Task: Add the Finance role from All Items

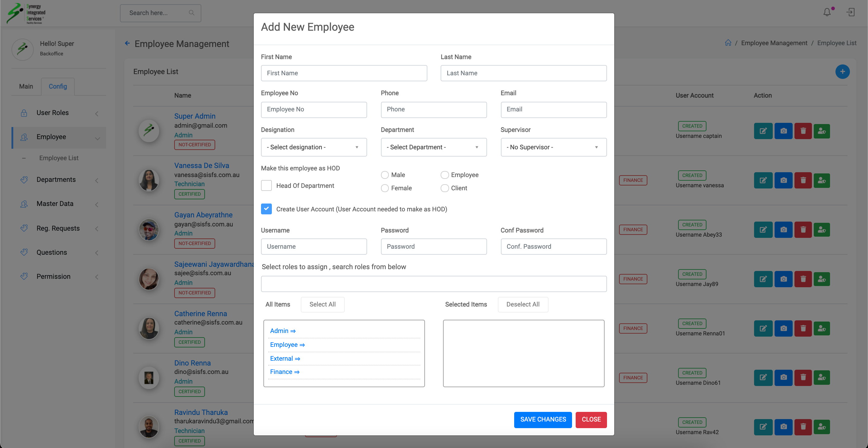Action: coord(285,372)
